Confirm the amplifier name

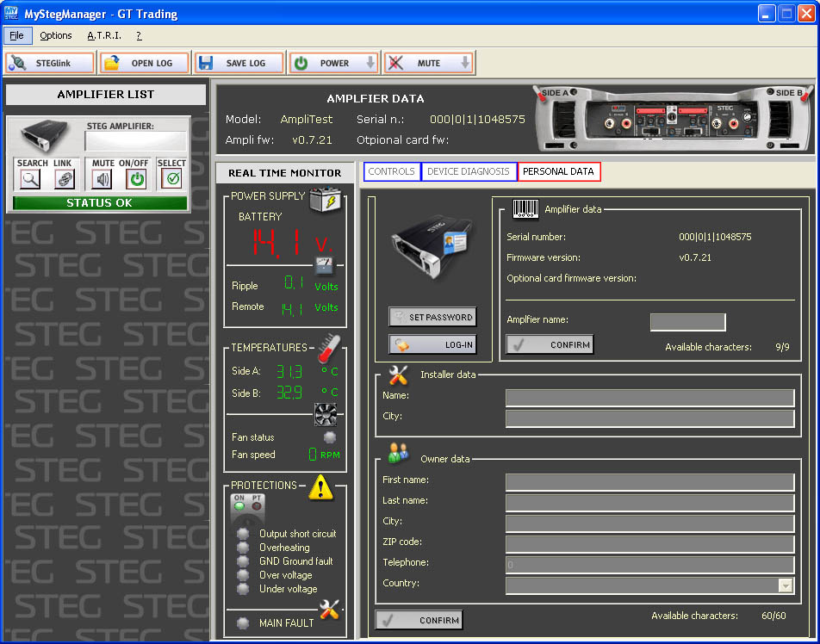[550, 344]
